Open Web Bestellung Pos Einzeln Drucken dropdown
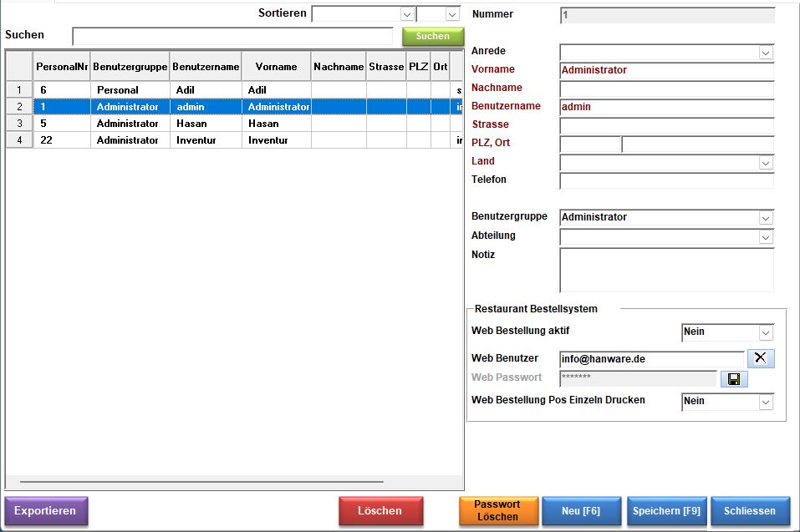Screen dimensions: 800x532 (x=765, y=402)
